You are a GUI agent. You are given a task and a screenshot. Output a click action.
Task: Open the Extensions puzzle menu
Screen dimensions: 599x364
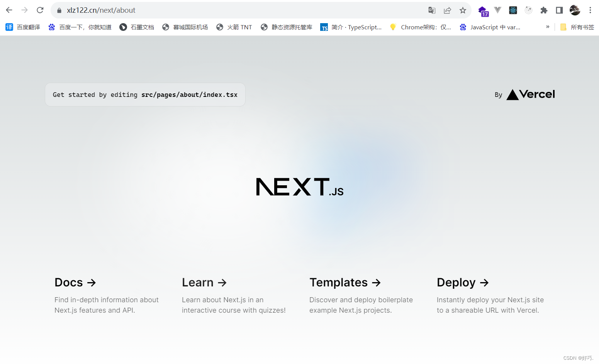[x=544, y=10]
